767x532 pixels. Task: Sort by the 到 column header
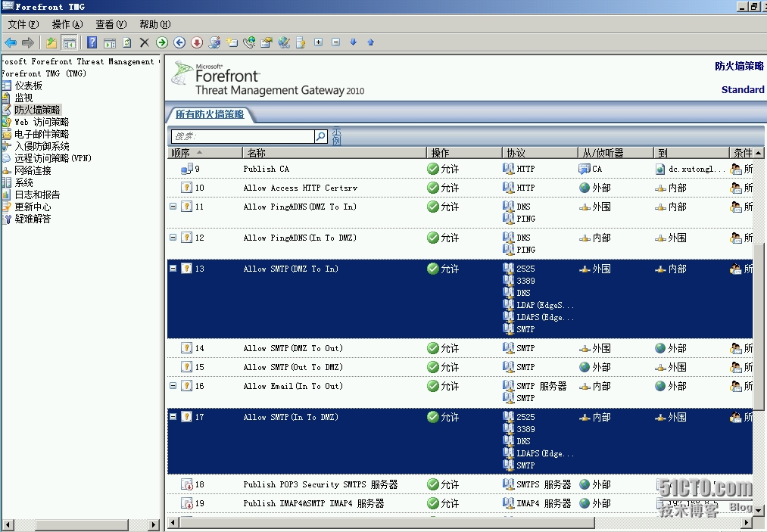tap(691, 153)
